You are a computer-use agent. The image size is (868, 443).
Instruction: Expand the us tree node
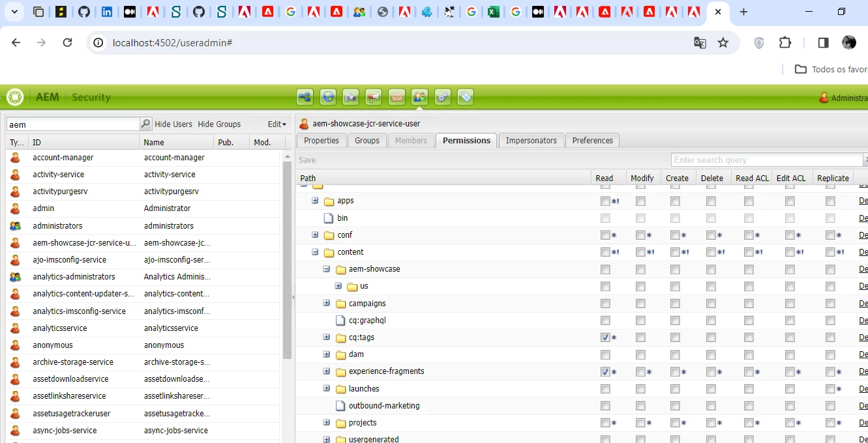tap(338, 286)
